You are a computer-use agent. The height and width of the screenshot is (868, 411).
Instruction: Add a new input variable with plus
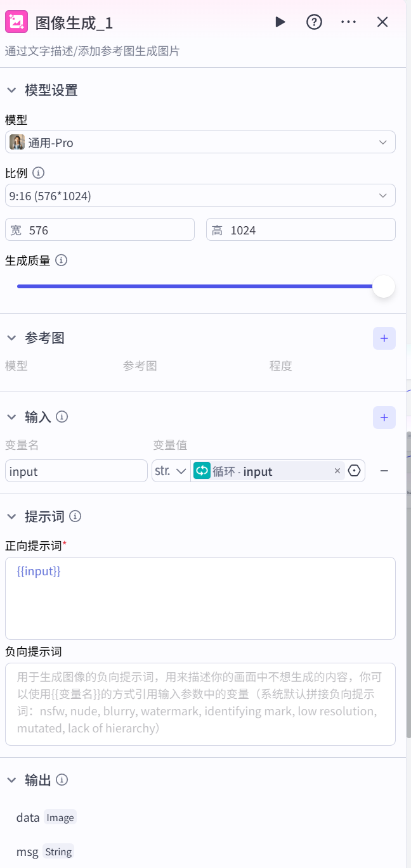384,418
